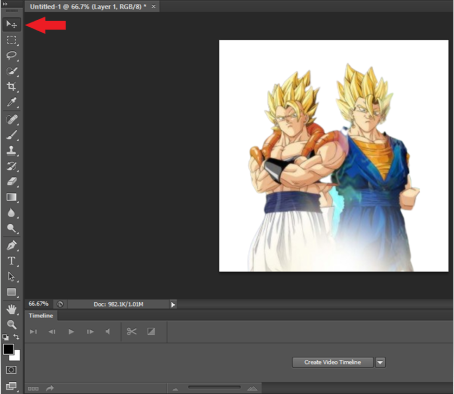Go to first frame in Timeline
The width and height of the screenshot is (454, 394).
point(33,332)
